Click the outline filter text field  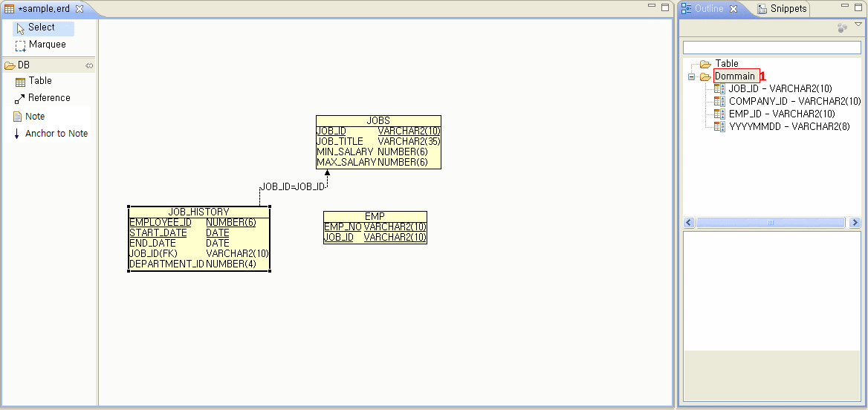[771, 48]
